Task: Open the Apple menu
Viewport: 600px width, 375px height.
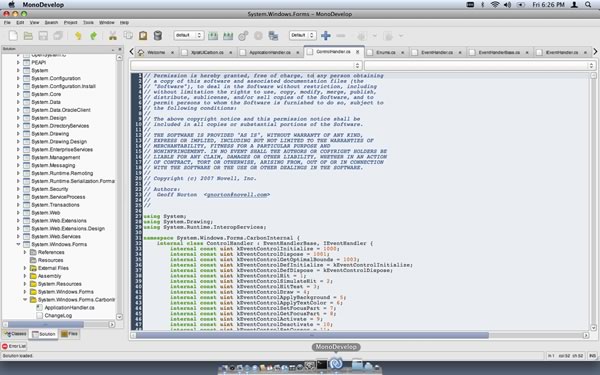Action: pos(11,5)
